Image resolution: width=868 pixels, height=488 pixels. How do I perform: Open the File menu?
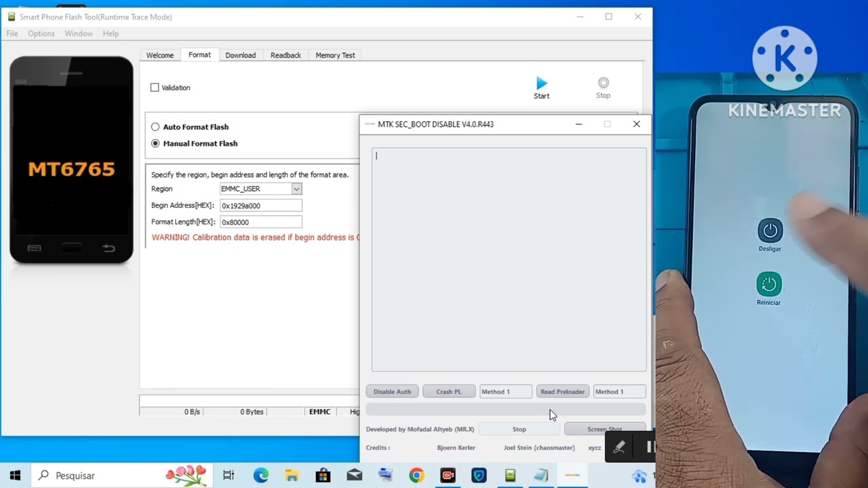(12, 33)
